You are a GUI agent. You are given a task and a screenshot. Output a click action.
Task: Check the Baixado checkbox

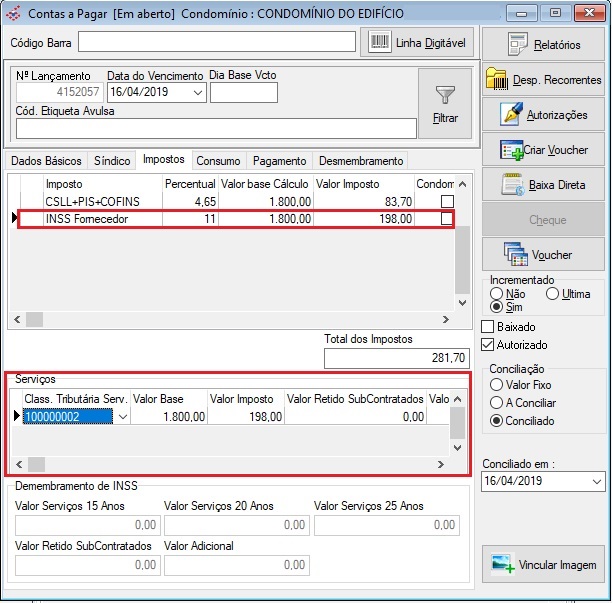488,327
